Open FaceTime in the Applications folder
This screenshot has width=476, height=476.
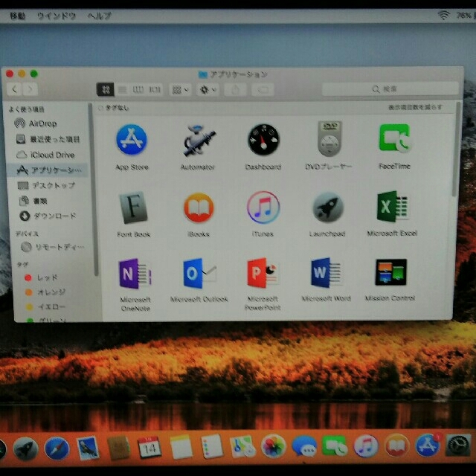coord(395,138)
